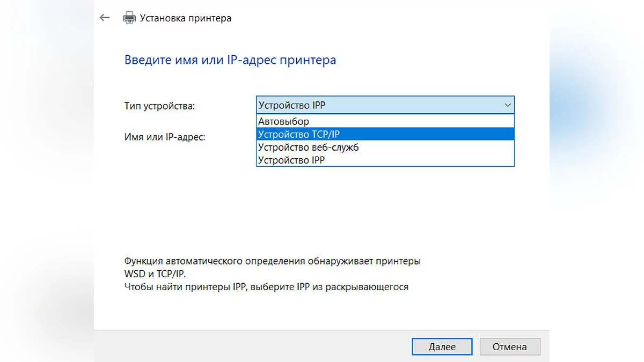Click the back arrow in the wizard header
This screenshot has height=362, width=644.
coord(105,18)
